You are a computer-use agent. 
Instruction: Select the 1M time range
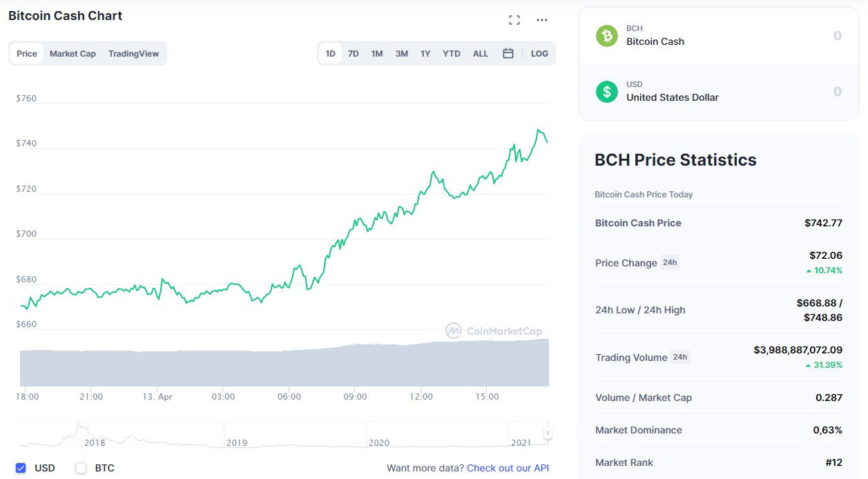(377, 53)
